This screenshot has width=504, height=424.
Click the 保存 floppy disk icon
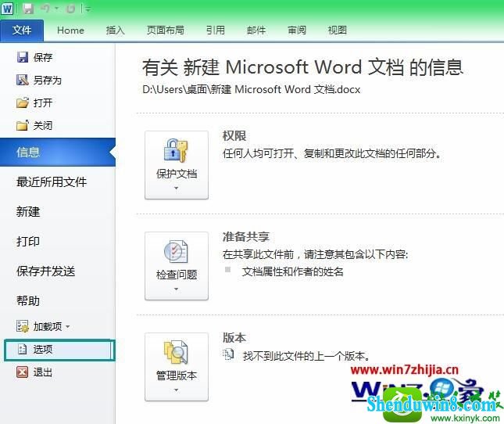[x=22, y=57]
